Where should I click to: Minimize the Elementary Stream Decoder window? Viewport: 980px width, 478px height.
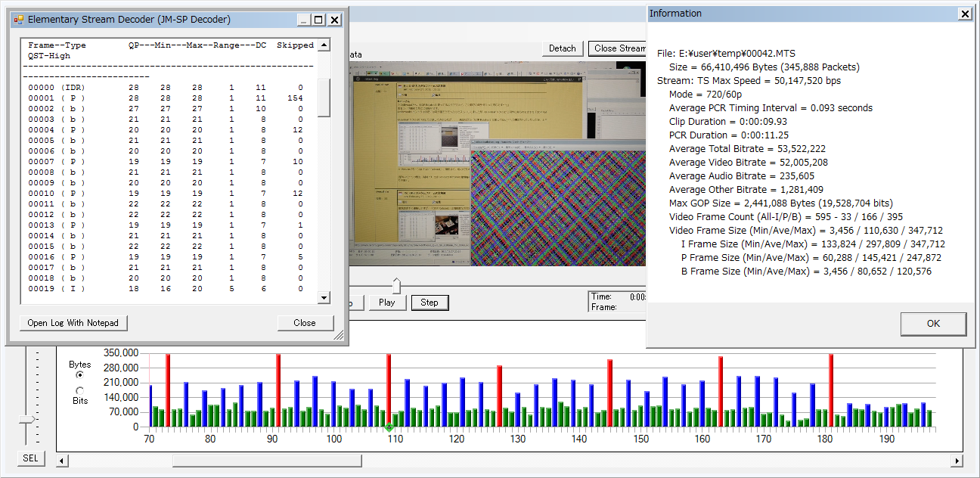303,20
